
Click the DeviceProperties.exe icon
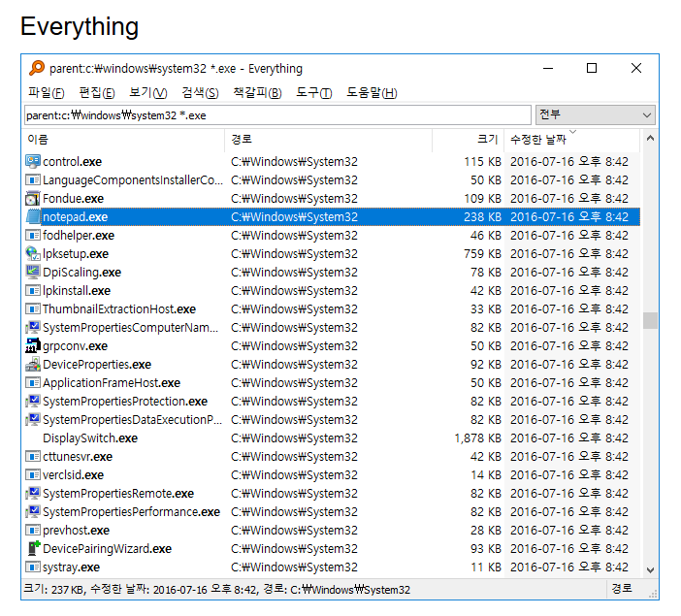pos(33,365)
